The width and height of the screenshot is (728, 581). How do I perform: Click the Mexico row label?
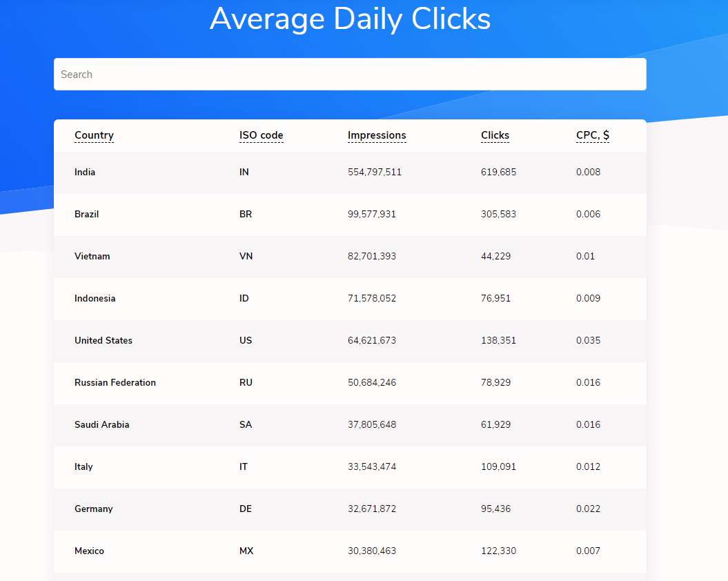tap(89, 551)
